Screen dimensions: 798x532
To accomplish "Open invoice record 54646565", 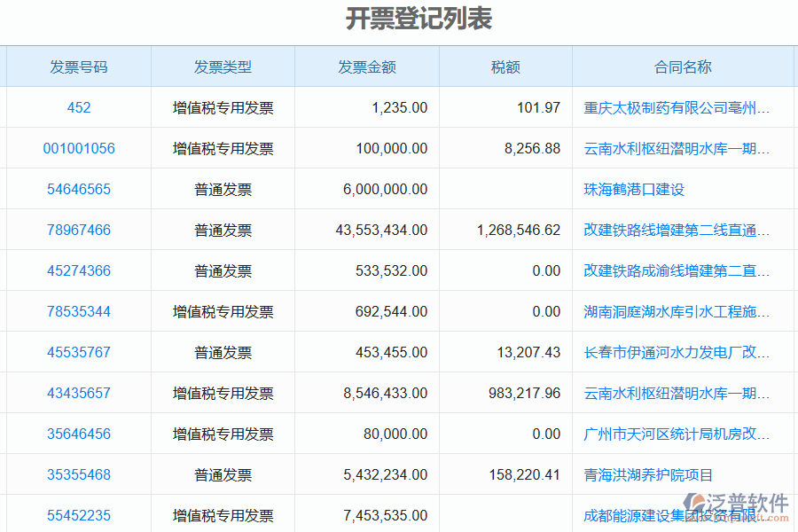I will (79, 189).
